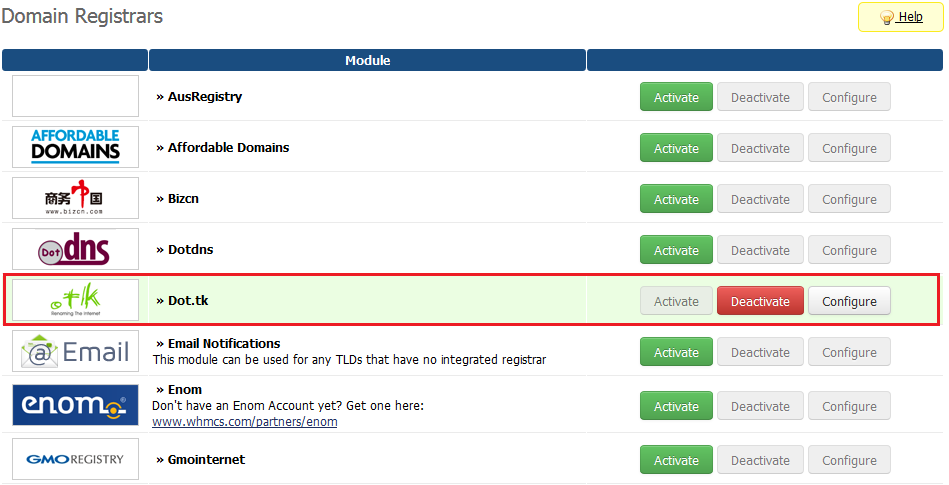
Task: Click the Bizcn registrar logo
Action: [x=76, y=198]
